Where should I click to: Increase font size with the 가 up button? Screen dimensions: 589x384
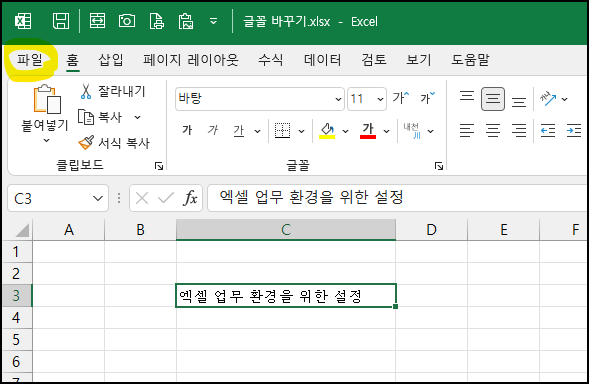401,98
